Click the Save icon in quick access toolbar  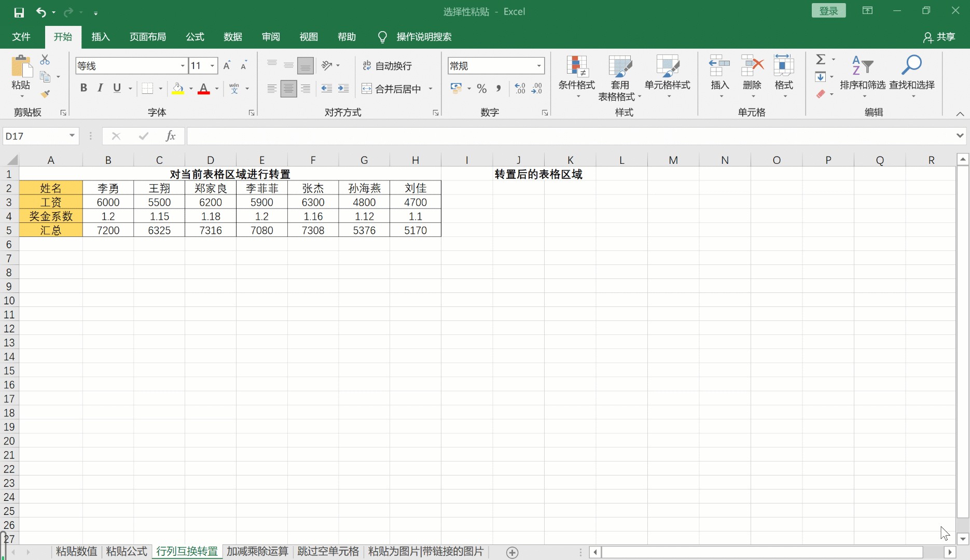point(19,12)
